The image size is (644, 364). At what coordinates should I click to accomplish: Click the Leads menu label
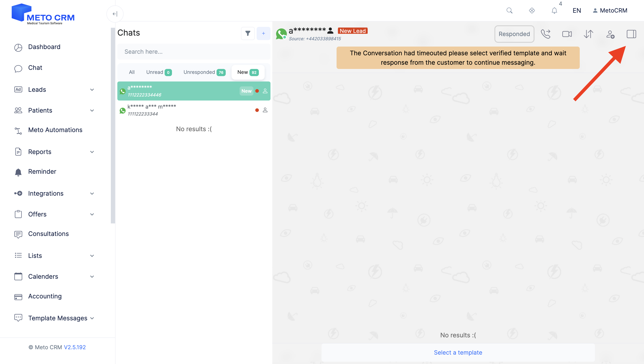pyautogui.click(x=37, y=90)
